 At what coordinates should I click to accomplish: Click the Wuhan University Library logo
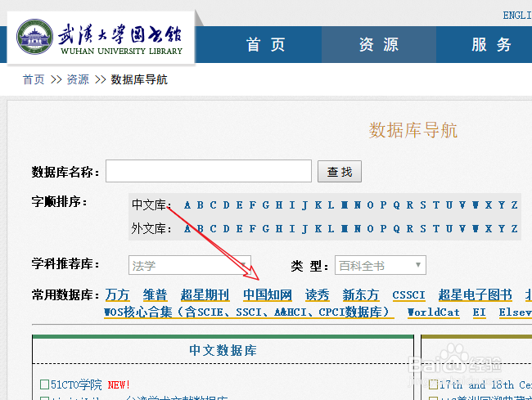[101, 38]
